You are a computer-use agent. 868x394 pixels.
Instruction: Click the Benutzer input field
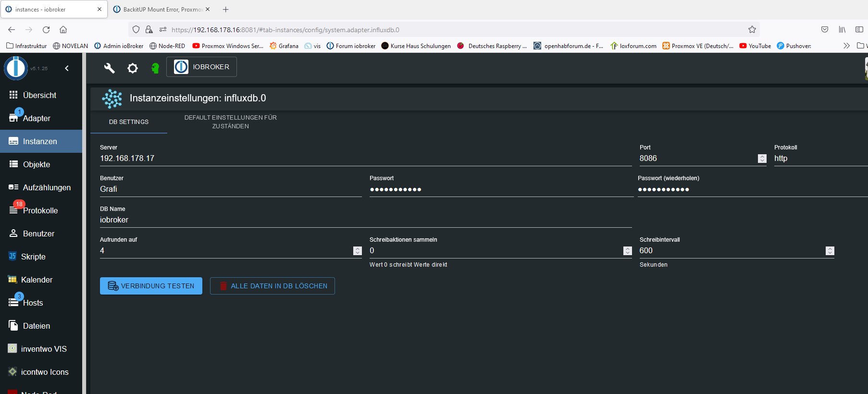point(231,189)
